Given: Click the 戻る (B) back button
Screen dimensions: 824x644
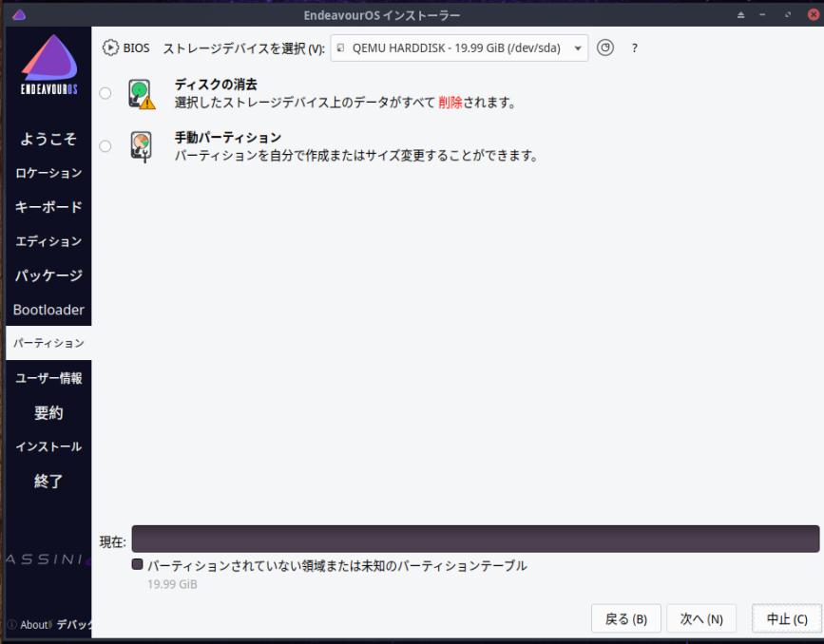Looking at the screenshot, I should point(626,618).
